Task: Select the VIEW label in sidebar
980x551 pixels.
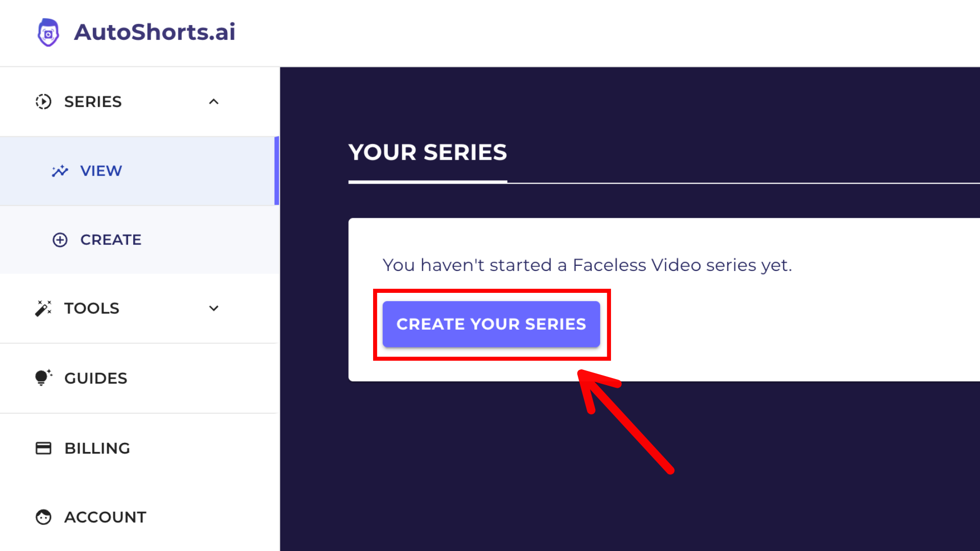Action: (101, 171)
